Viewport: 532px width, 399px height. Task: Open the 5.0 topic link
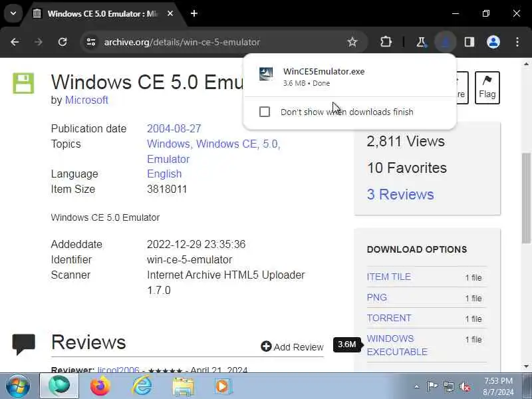click(x=271, y=144)
